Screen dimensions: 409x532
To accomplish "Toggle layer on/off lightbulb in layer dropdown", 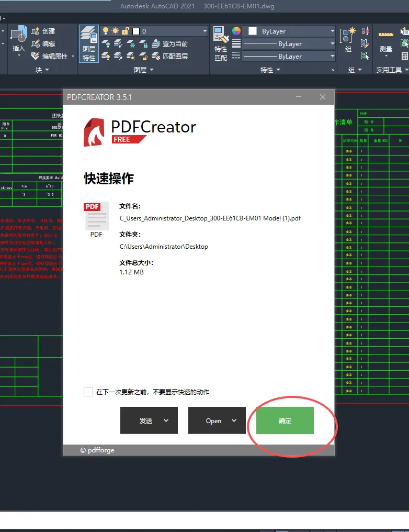I will 106,31.
